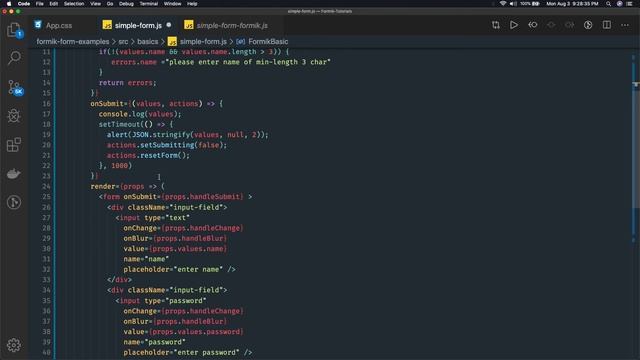Image resolution: width=640 pixels, height=360 pixels.
Task: Run the code with play icon
Action: coord(514,25)
